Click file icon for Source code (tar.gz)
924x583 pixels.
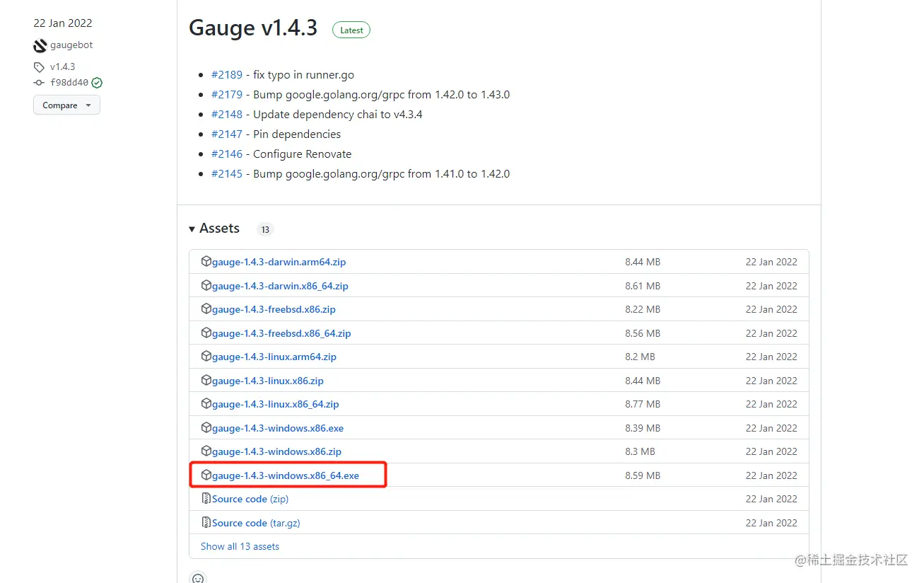click(206, 522)
